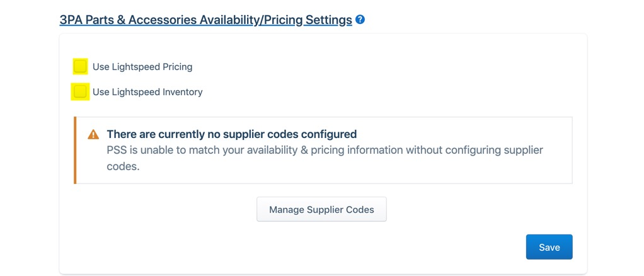The height and width of the screenshot is (276, 644).
Task: Click the word "Accessories" in the heading
Action: click(x=162, y=20)
